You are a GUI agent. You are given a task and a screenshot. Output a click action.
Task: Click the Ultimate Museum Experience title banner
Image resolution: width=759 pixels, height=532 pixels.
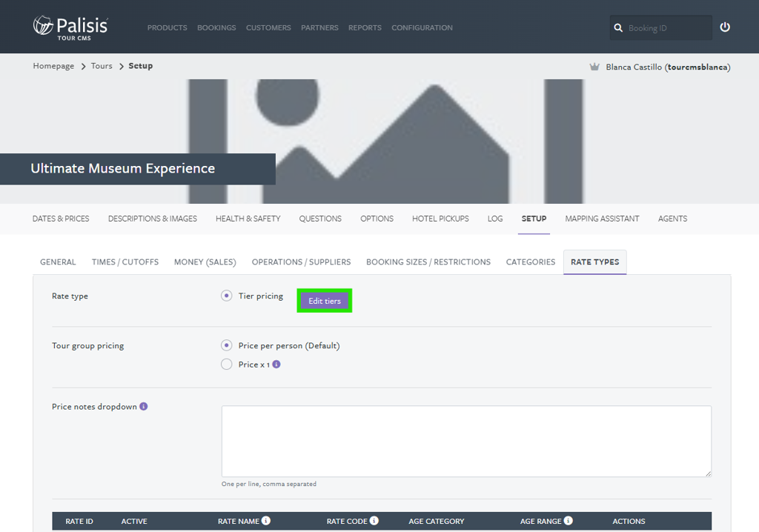(x=137, y=169)
